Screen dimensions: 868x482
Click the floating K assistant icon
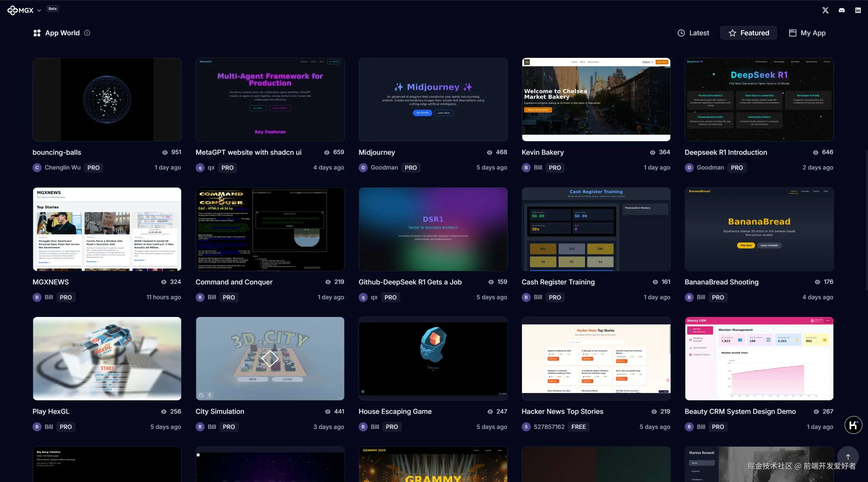tap(853, 425)
